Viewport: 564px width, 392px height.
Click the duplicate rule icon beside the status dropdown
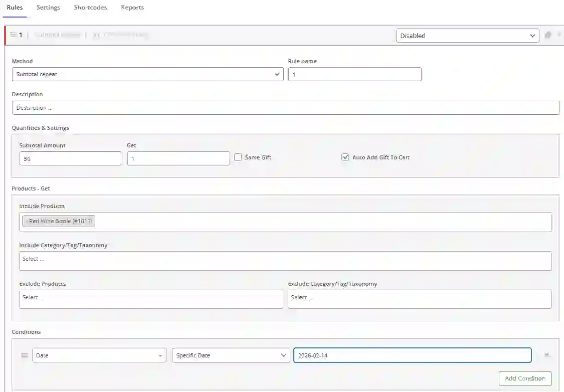pyautogui.click(x=547, y=35)
